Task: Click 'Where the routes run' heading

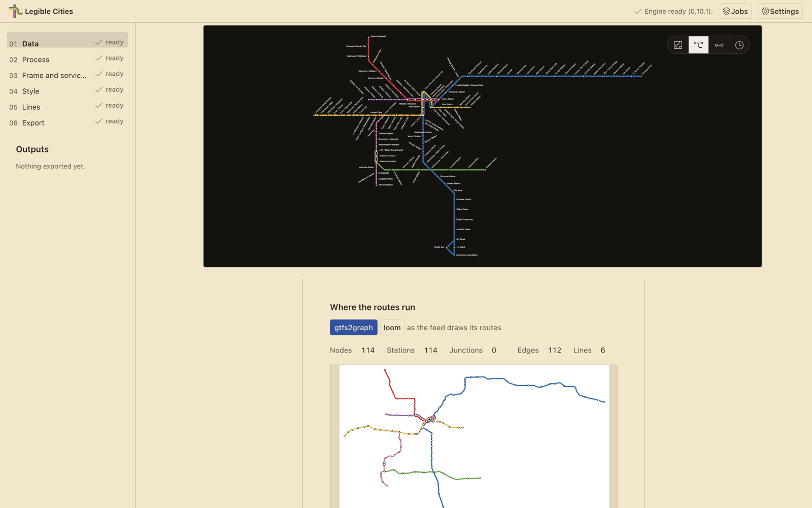Action: pyautogui.click(x=373, y=307)
